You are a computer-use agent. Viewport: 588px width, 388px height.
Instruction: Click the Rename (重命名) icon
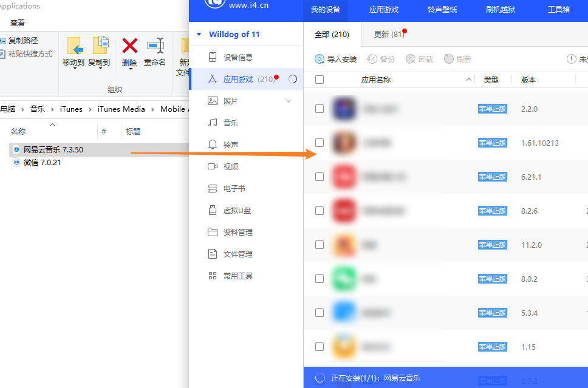[x=155, y=46]
